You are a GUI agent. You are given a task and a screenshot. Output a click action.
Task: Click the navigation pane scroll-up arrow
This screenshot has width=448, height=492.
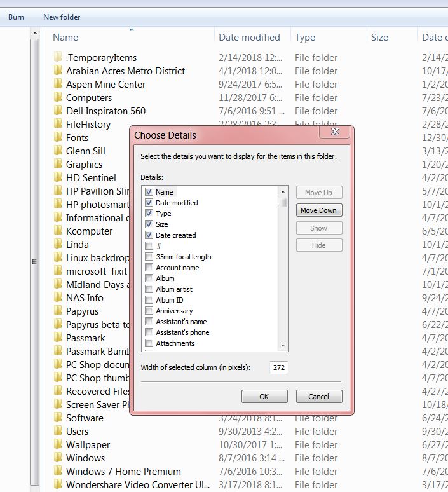[35, 33]
